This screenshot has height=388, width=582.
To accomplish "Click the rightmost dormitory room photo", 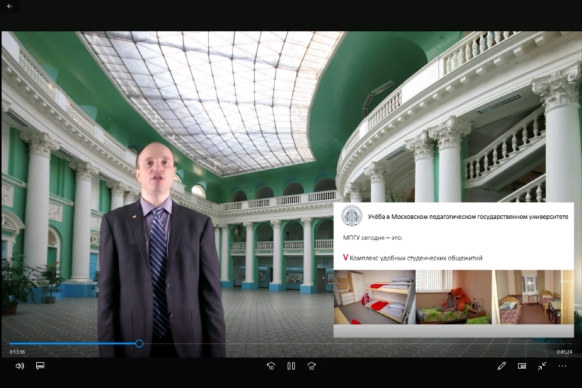I will [533, 297].
